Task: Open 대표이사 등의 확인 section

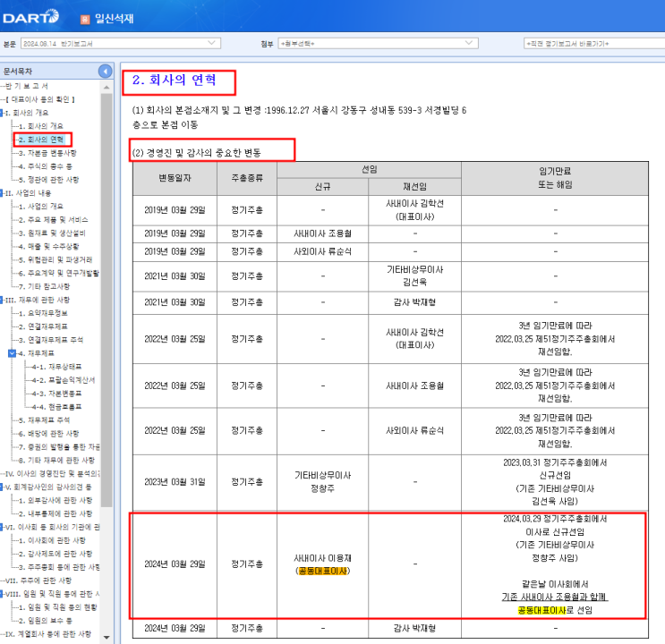Action: (40, 99)
